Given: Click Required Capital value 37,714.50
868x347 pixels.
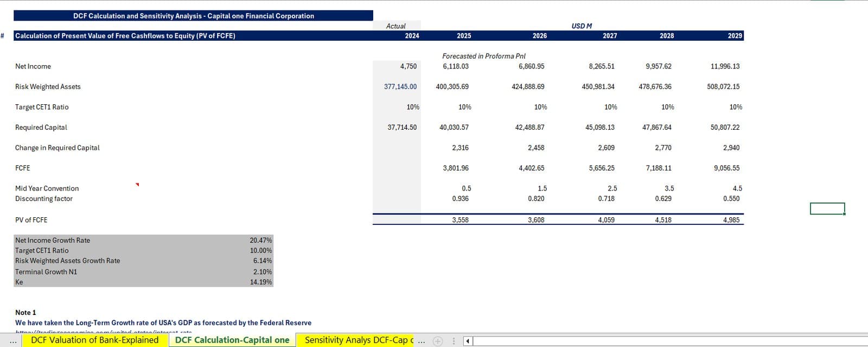Looking at the screenshot, I should coord(402,128).
